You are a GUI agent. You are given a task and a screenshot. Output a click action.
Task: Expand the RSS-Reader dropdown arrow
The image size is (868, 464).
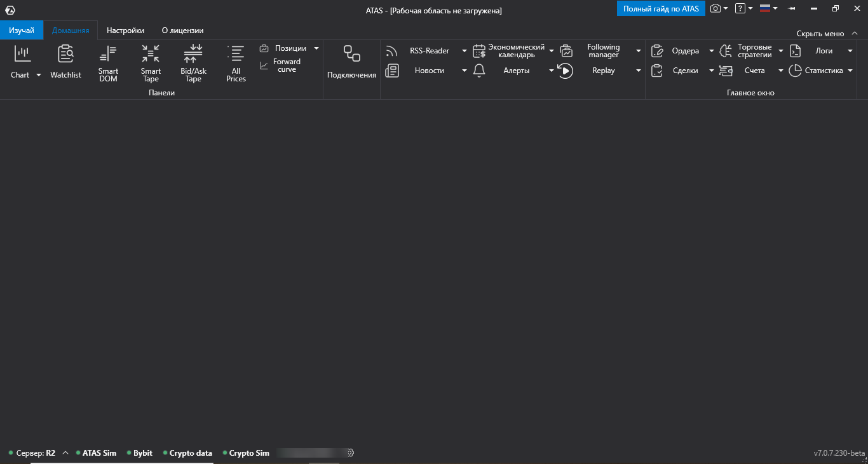coord(464,51)
